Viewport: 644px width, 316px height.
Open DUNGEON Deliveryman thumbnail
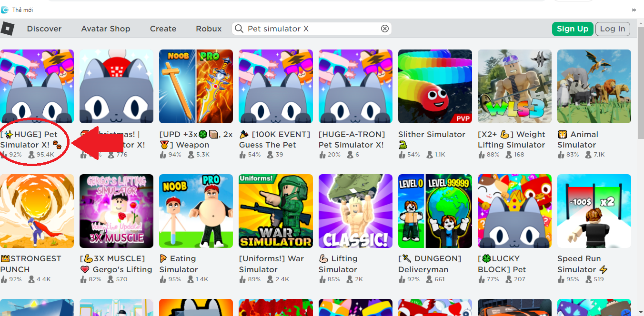435,211
